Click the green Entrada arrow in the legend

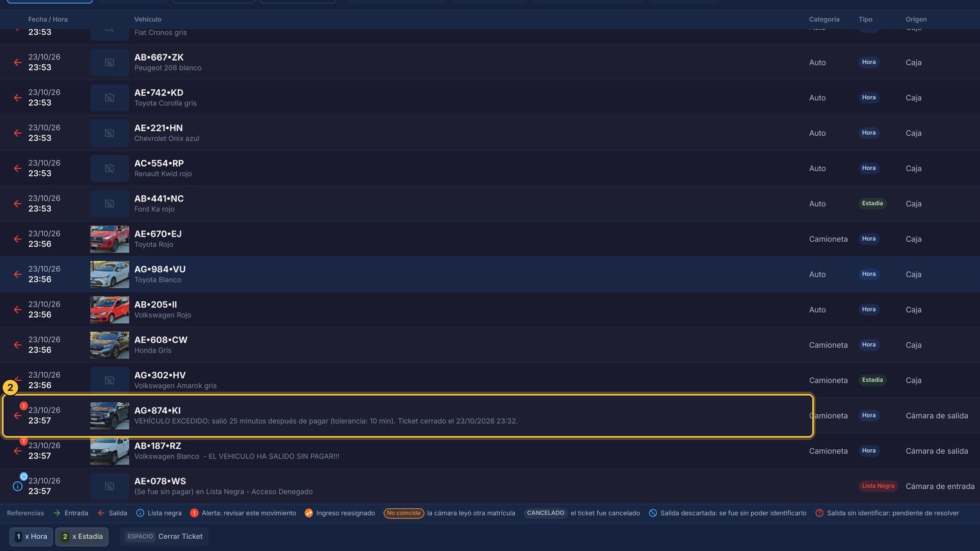tap(57, 513)
